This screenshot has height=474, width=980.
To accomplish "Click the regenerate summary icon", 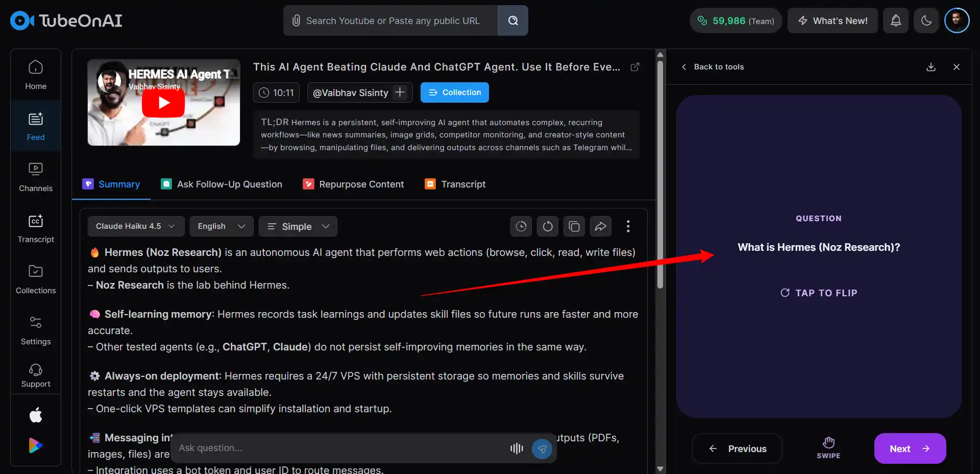I will coord(548,226).
